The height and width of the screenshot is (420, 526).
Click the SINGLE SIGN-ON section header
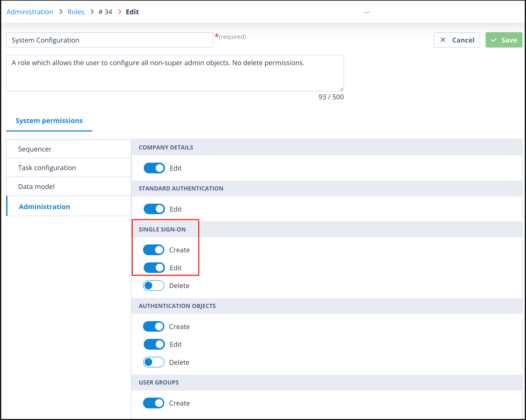coord(326,229)
